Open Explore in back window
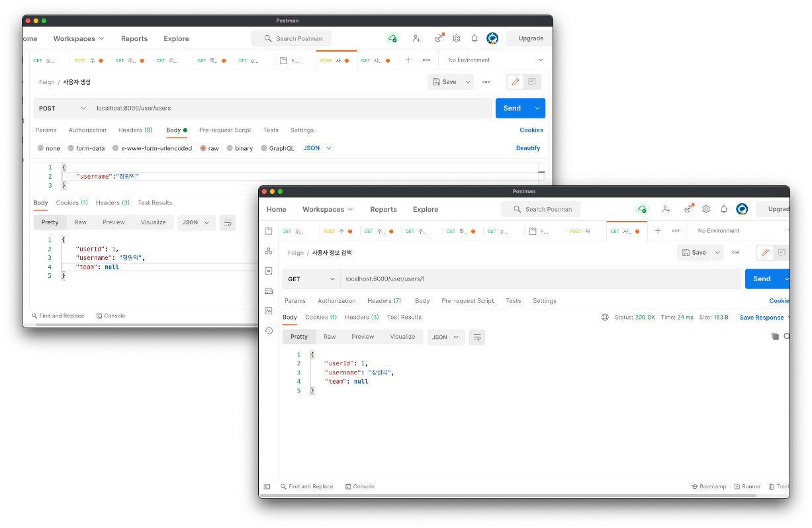This screenshot has width=812, height=528. click(176, 38)
